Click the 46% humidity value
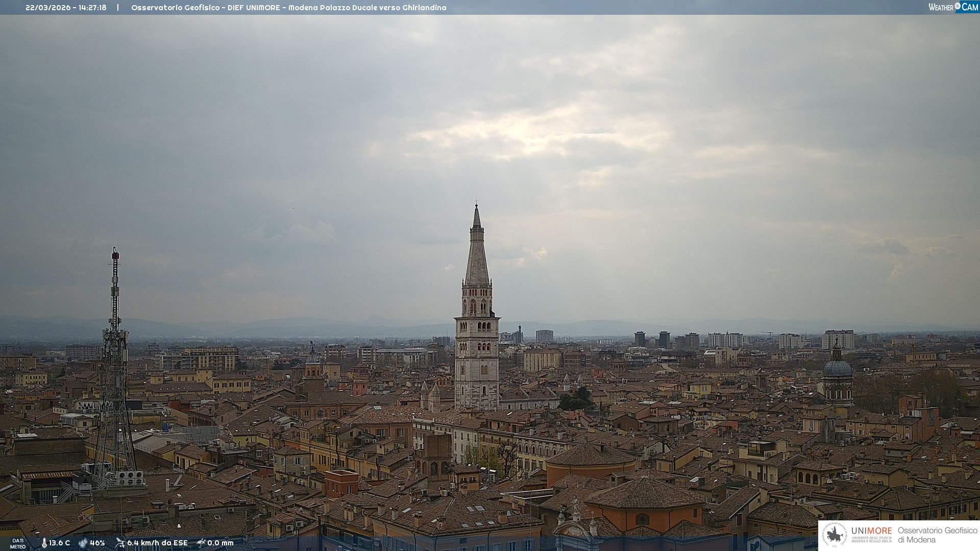Screen dimensions: 980x551 pyautogui.click(x=97, y=543)
